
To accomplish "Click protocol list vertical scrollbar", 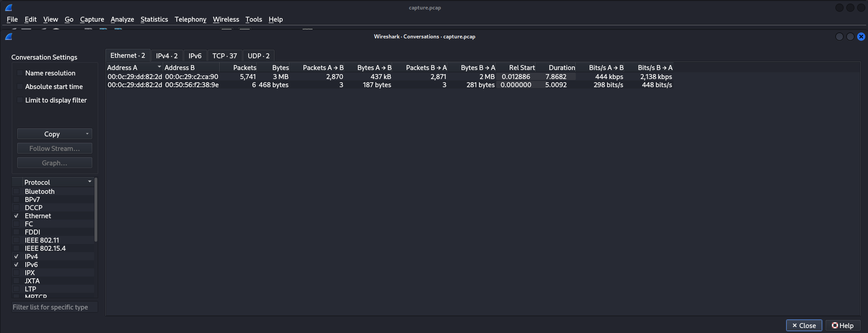I will tap(96, 210).
